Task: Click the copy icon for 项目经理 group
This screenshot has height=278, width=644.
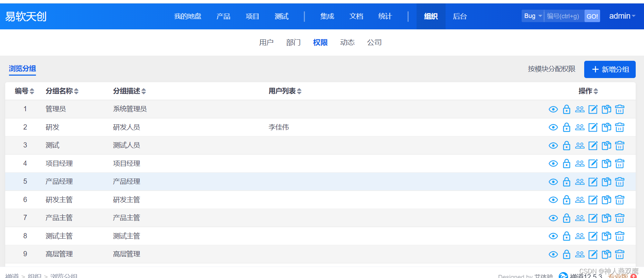Action: pos(606,164)
